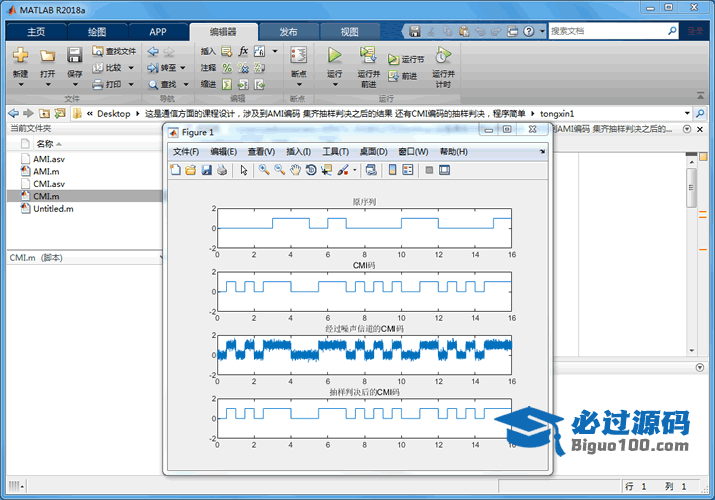This screenshot has height=500, width=715.
Task: Click the browse for folder icon in address bar
Action: 60,113
